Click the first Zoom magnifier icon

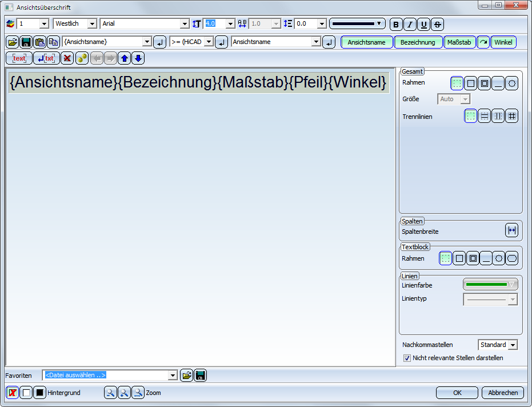[x=110, y=393]
